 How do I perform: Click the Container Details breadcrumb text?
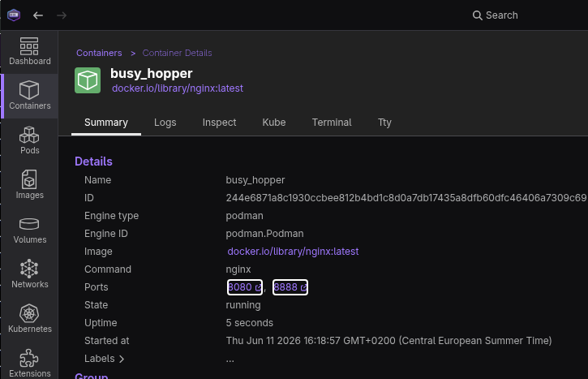(x=177, y=53)
